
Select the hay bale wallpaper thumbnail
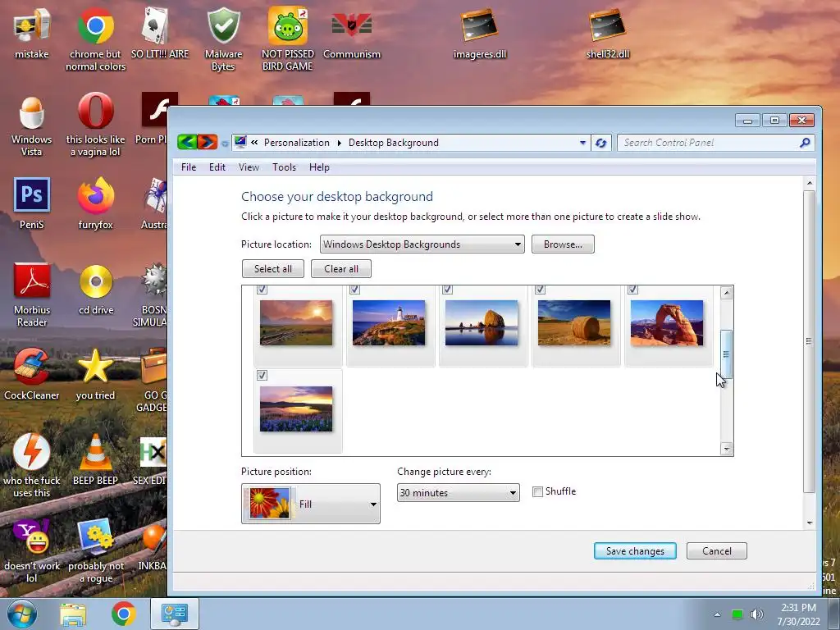tap(573, 322)
